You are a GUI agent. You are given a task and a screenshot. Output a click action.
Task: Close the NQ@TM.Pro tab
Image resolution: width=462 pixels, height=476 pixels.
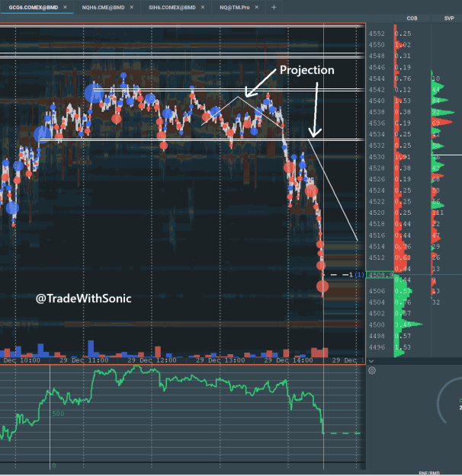pyautogui.click(x=256, y=7)
